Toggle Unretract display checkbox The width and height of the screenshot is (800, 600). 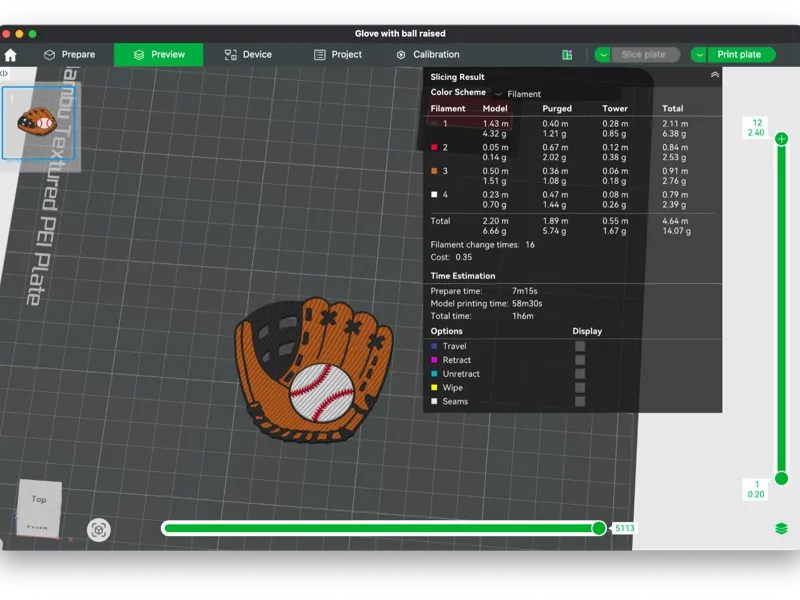tap(580, 373)
